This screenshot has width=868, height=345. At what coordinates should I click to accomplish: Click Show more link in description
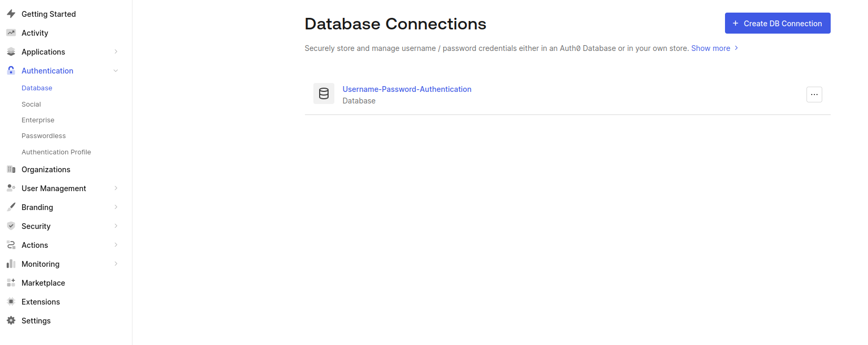coord(710,48)
